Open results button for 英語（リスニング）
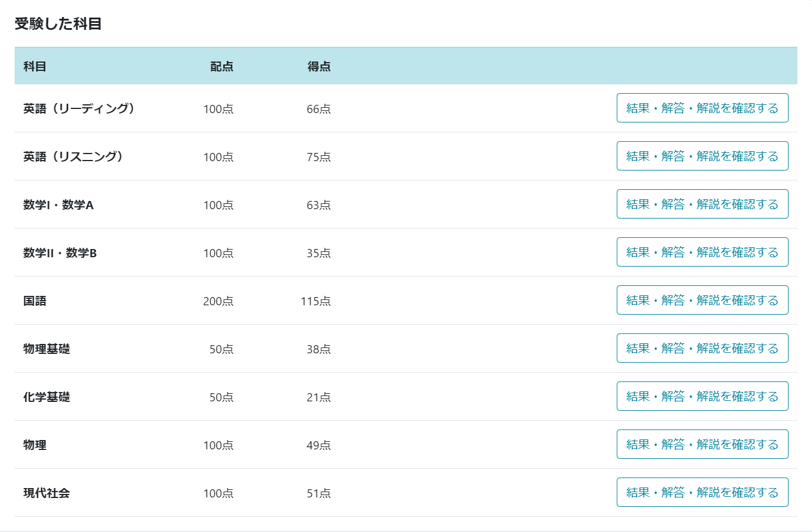Screen dimensions: 812x532 click(x=702, y=156)
